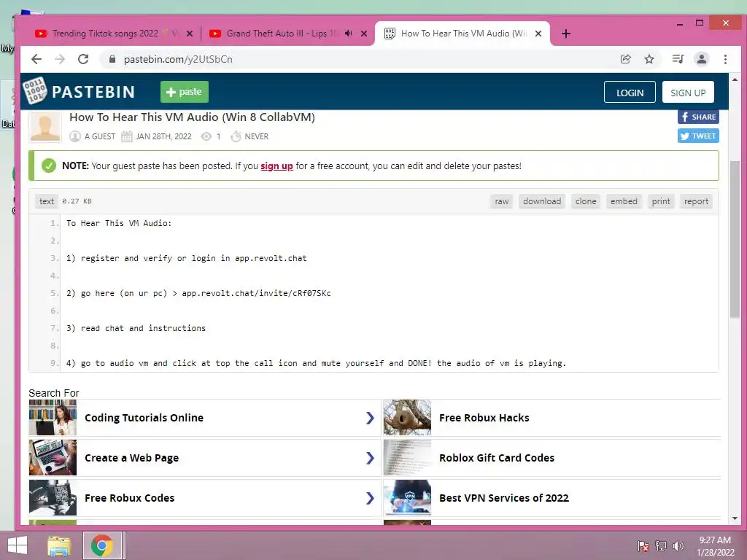Click the address bar URL
This screenshot has width=747, height=560.
click(178, 59)
